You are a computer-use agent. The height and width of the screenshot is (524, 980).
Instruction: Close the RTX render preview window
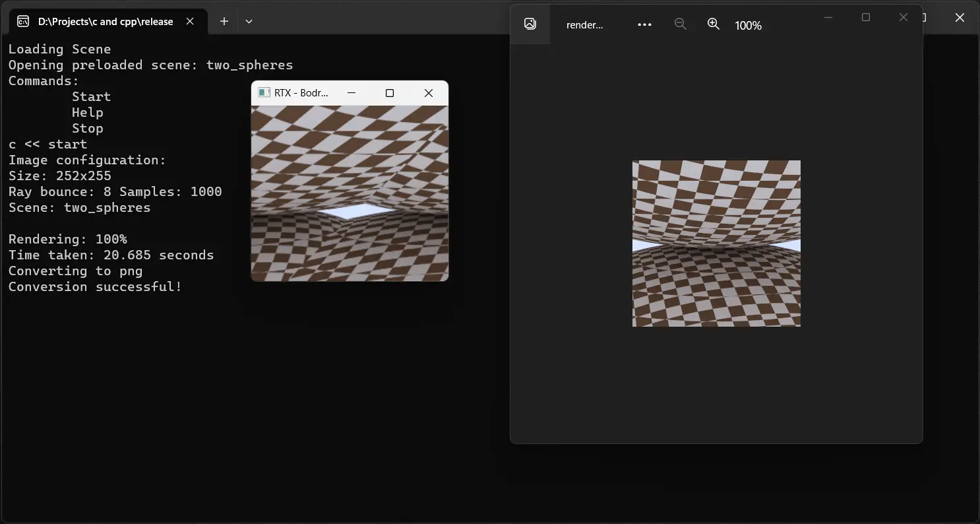coord(429,93)
